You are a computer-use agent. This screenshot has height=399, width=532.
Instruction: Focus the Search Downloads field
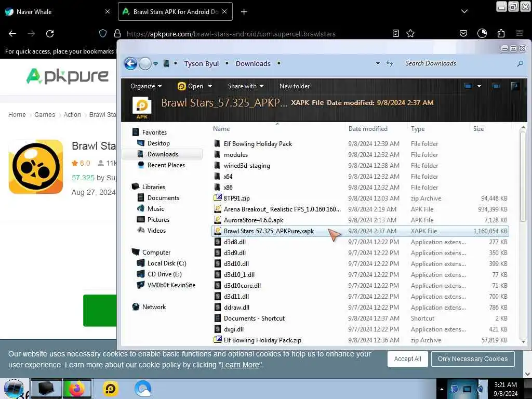coord(458,63)
